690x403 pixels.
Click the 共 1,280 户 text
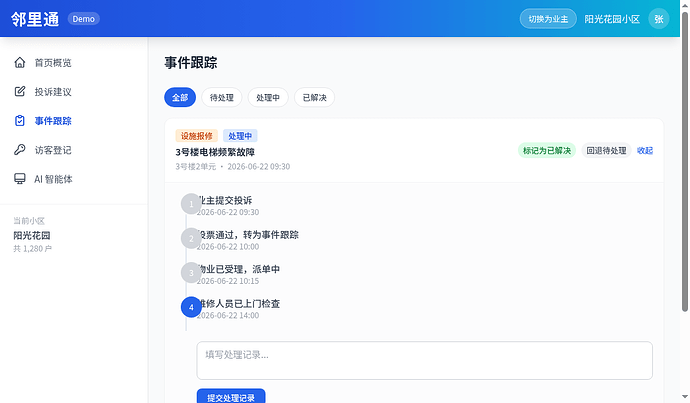coord(33,249)
